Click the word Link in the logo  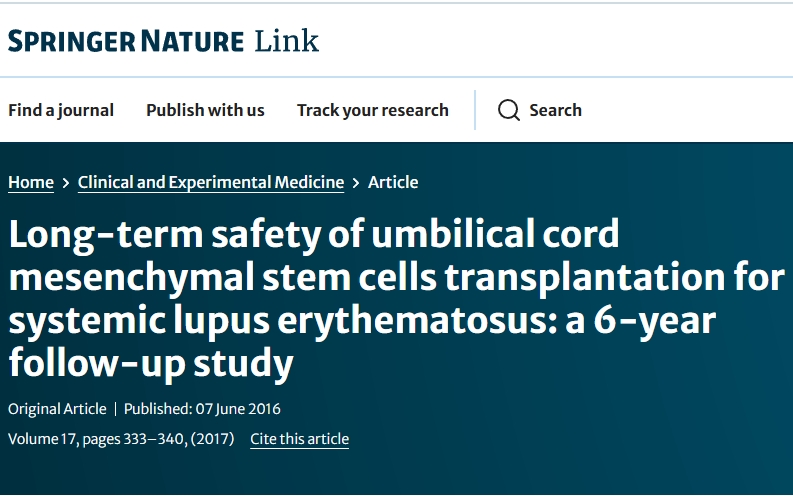click(x=286, y=41)
